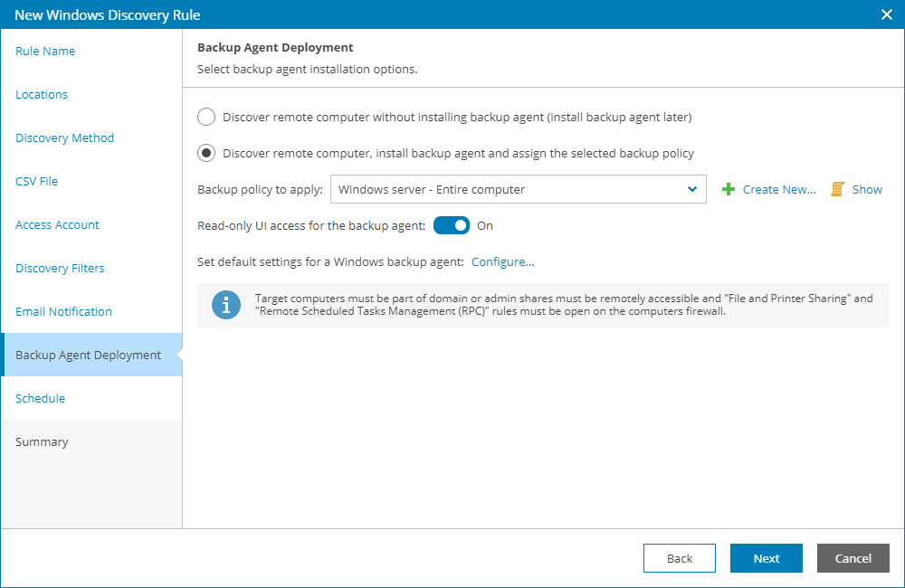Image resolution: width=905 pixels, height=588 pixels.
Task: Select discover without installing backup agent option
Action: click(x=206, y=117)
